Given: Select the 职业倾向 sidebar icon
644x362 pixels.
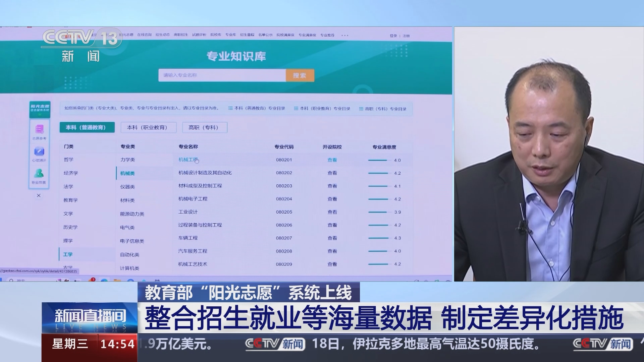Looking at the screenshot, I should (39, 173).
